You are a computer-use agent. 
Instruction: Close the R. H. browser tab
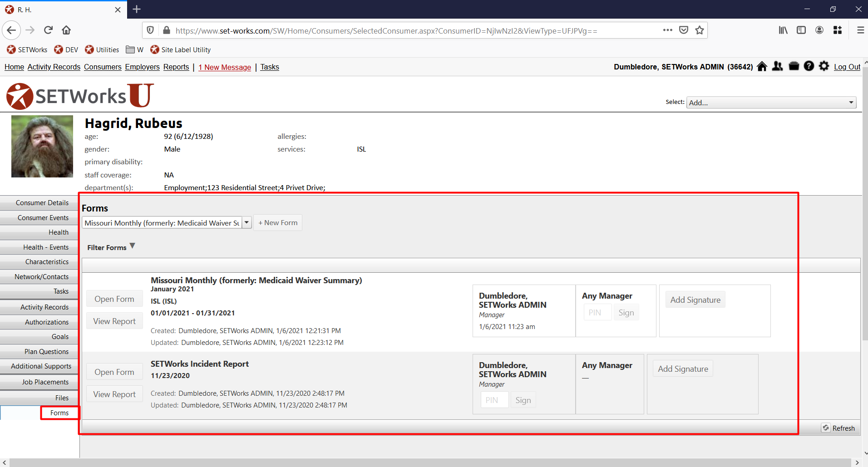(118, 10)
